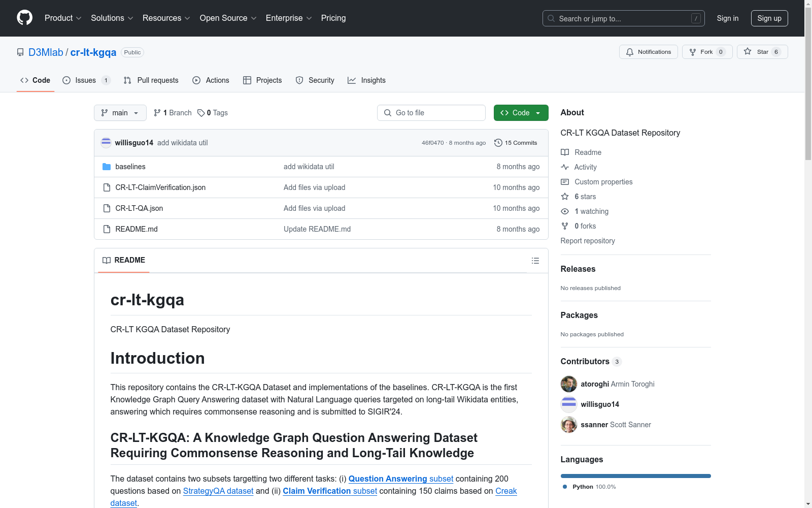This screenshot has height=508, width=812.
Task: Click atoroghi's contributor avatar
Action: (x=569, y=384)
